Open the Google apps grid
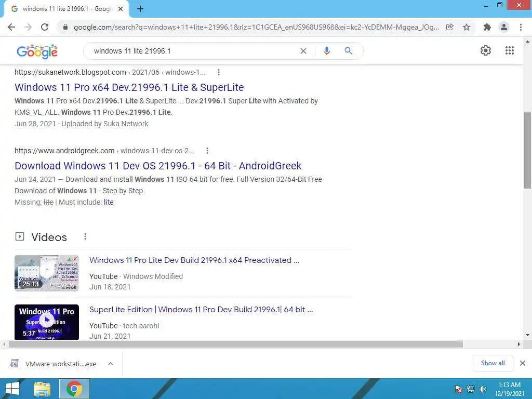This screenshot has height=399, width=532. (x=509, y=50)
